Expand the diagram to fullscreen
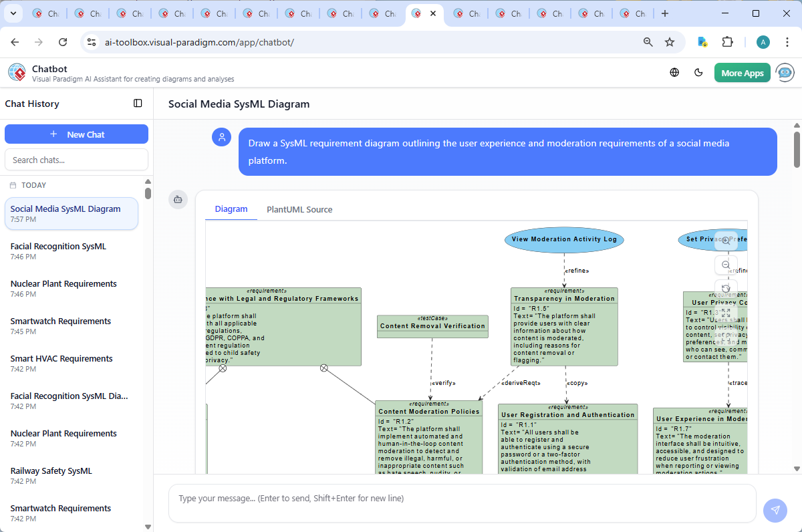The image size is (802, 532). point(726,311)
